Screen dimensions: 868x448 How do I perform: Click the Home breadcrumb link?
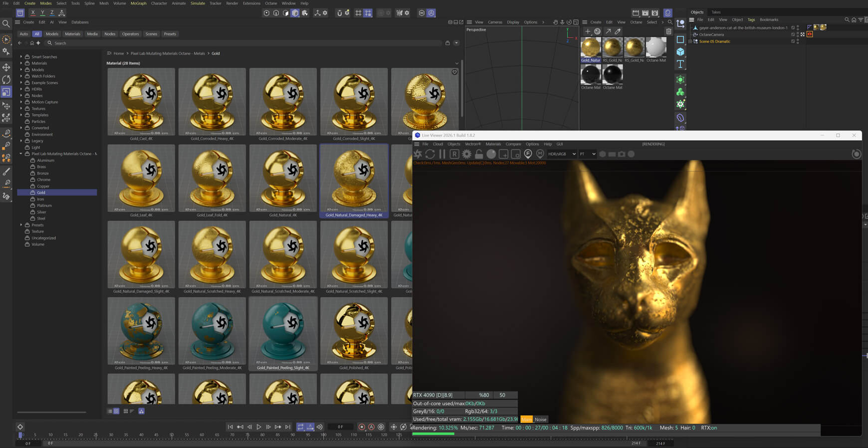tap(119, 53)
